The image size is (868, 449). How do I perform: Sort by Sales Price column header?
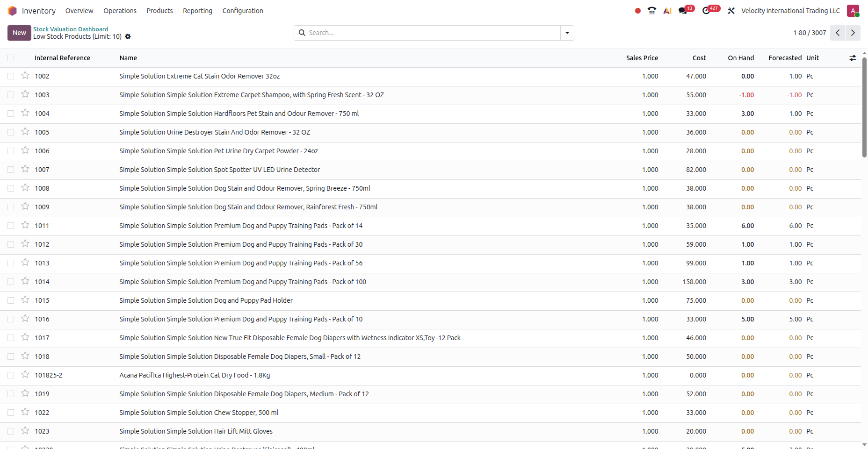tap(642, 58)
